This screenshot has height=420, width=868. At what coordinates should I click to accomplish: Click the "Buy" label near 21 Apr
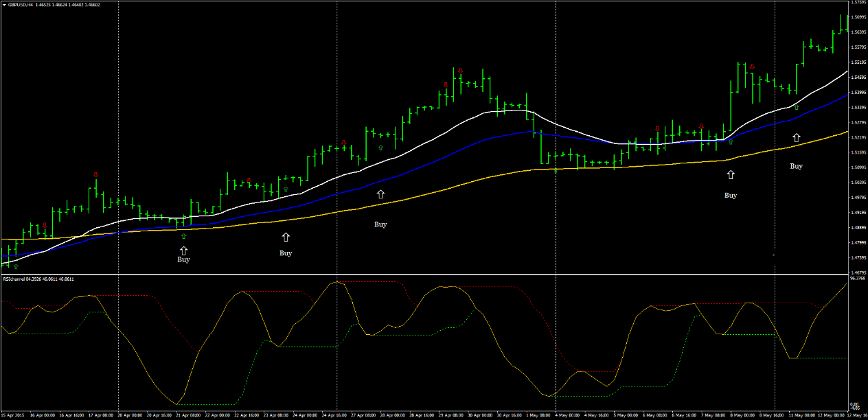point(183,259)
